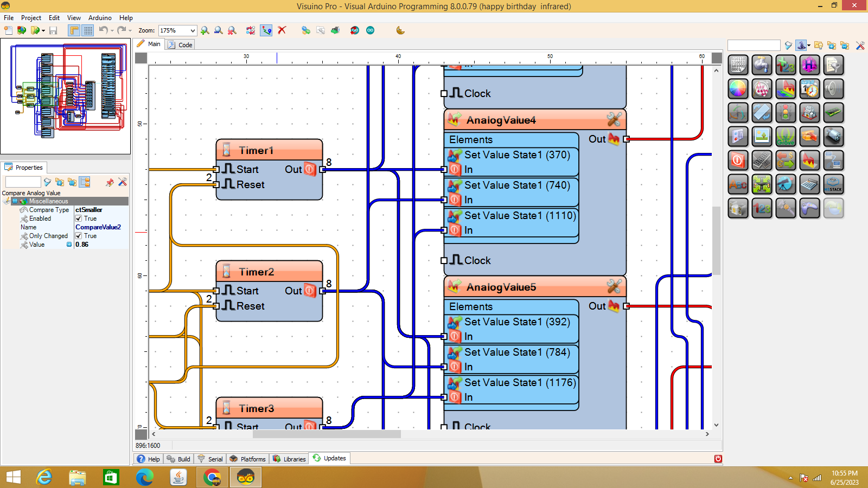The width and height of the screenshot is (868, 488).
Task: Switch to the Main design tab
Action: point(149,44)
